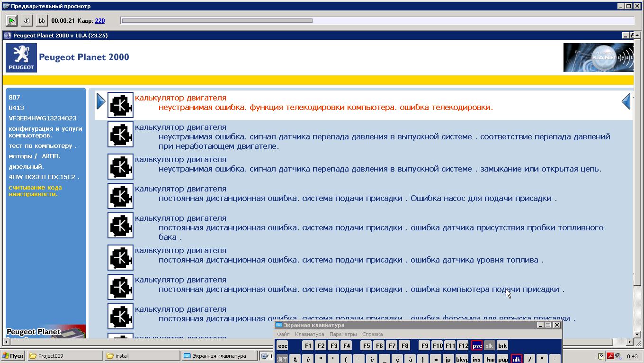644x363 pixels.
Task: Switch to install folder in taskbar
Action: coord(143,356)
